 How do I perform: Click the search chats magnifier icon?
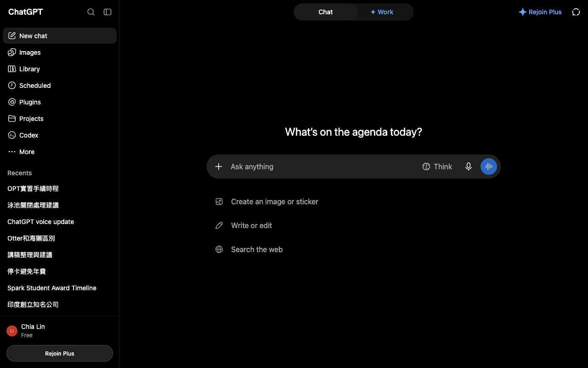pos(91,12)
